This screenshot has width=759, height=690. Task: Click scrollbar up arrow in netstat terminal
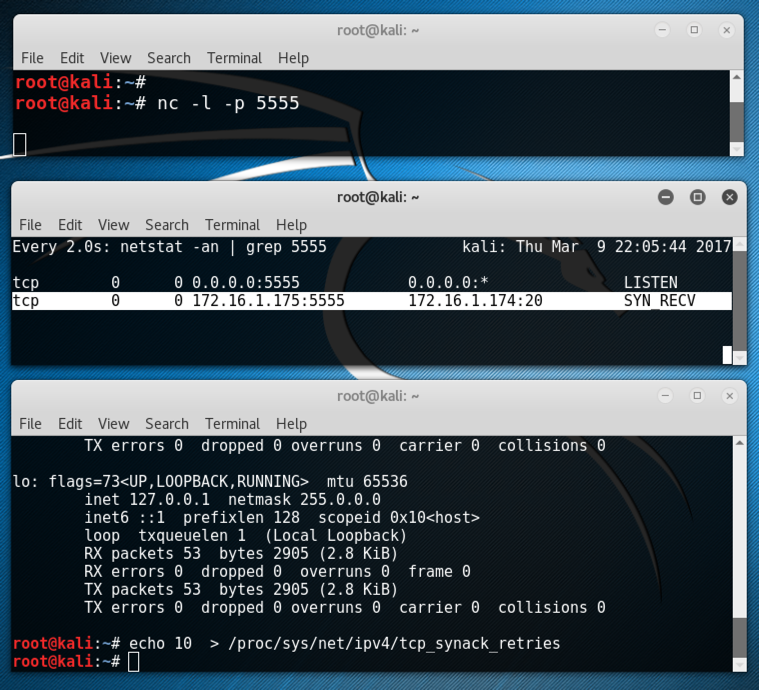(x=740, y=244)
